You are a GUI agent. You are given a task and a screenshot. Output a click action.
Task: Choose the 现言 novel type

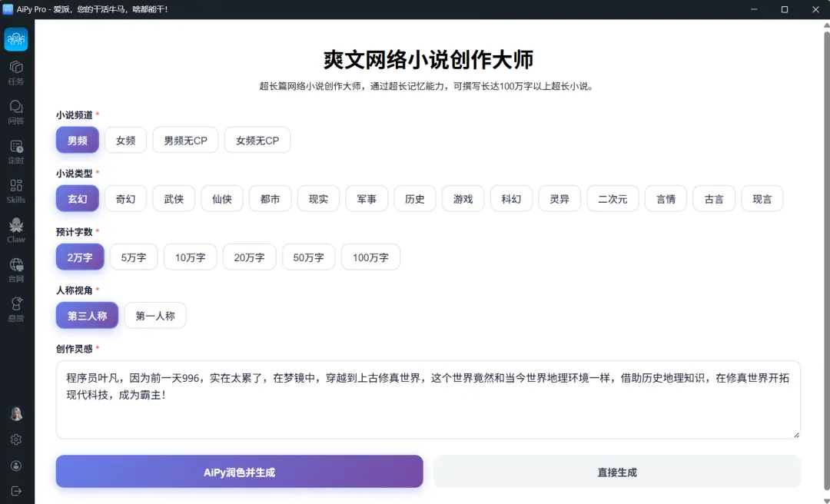(762, 199)
